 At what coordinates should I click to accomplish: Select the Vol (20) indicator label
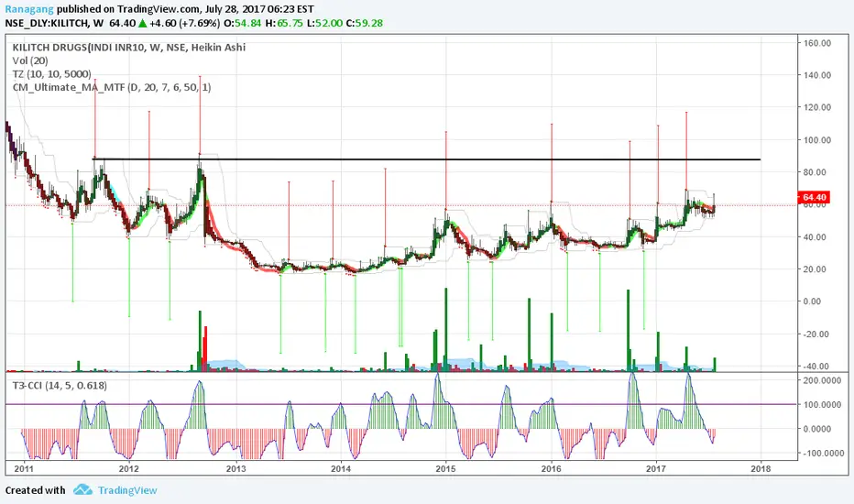tap(30, 61)
